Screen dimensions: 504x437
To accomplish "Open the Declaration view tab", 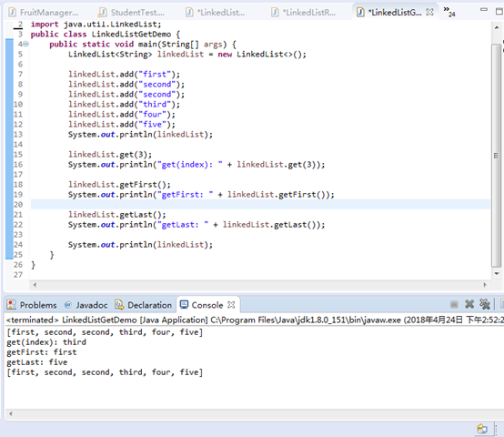I will click(144, 305).
